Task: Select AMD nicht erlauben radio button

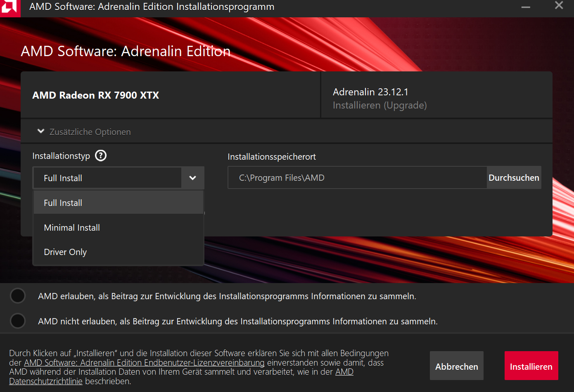Action: click(x=17, y=321)
